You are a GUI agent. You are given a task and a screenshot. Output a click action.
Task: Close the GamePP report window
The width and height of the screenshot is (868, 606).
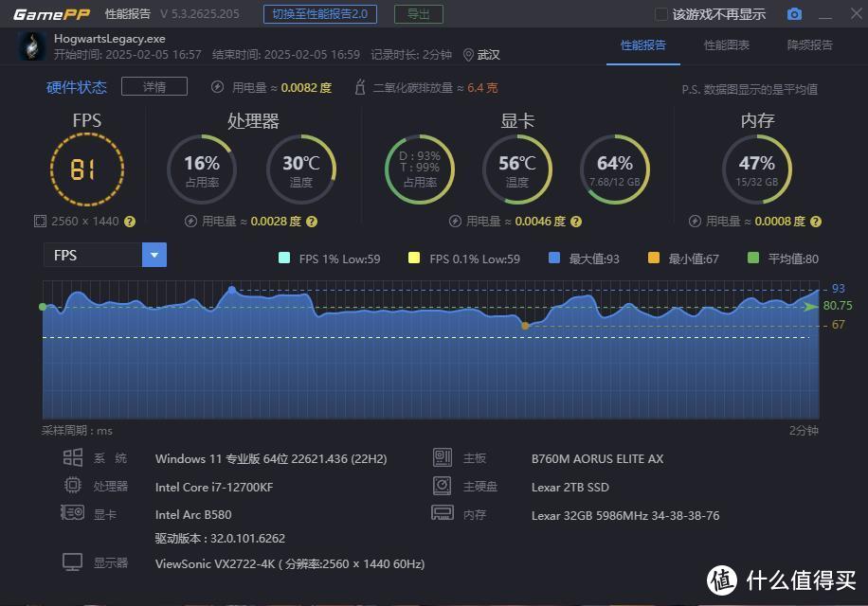point(857,14)
